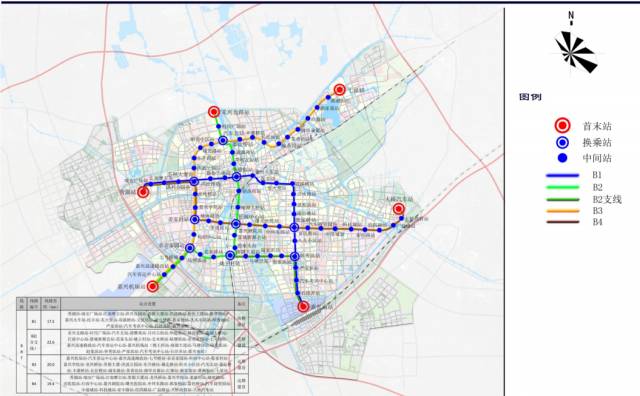
Task: Click the 嘉兴机场站 terminal marker
Action: [153, 287]
